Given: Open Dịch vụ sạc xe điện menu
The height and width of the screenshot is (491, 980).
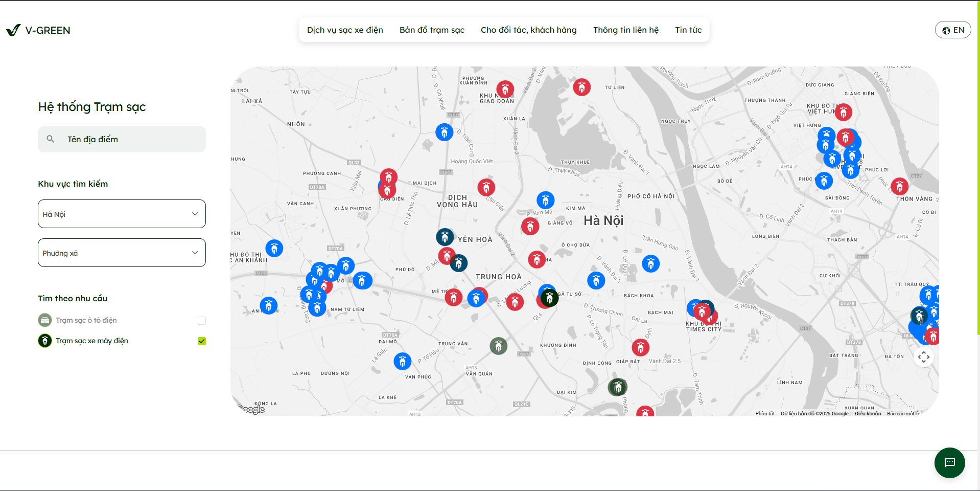Looking at the screenshot, I should pyautogui.click(x=345, y=30).
